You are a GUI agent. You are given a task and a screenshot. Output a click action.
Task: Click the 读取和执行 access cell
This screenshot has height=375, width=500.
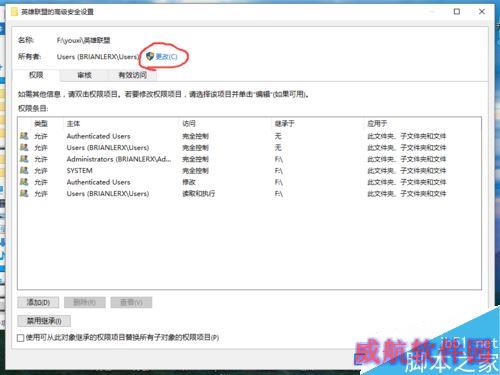[199, 194]
